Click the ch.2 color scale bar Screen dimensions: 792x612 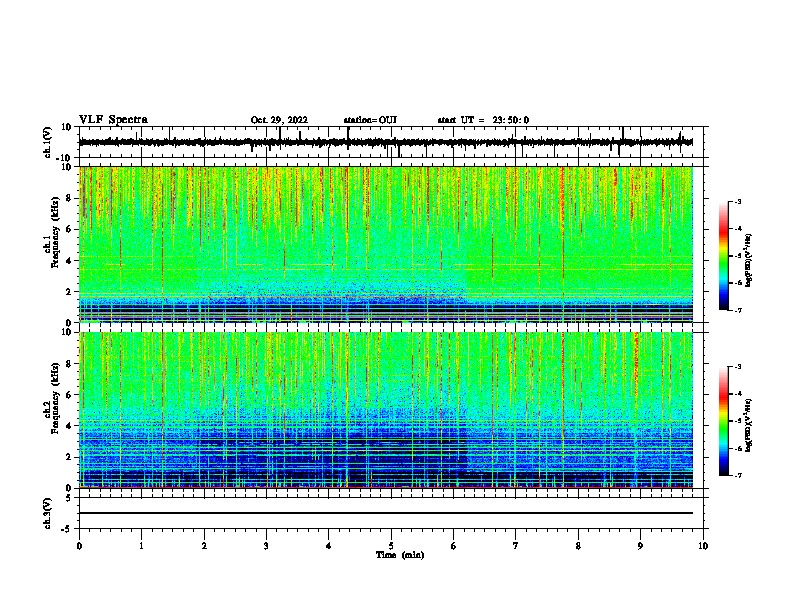coord(724,421)
